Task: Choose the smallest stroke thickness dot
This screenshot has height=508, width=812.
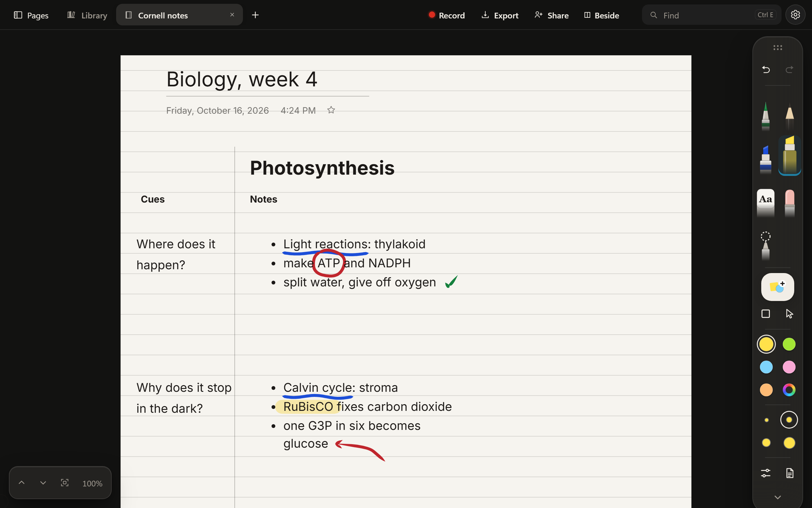Action: [766, 420]
